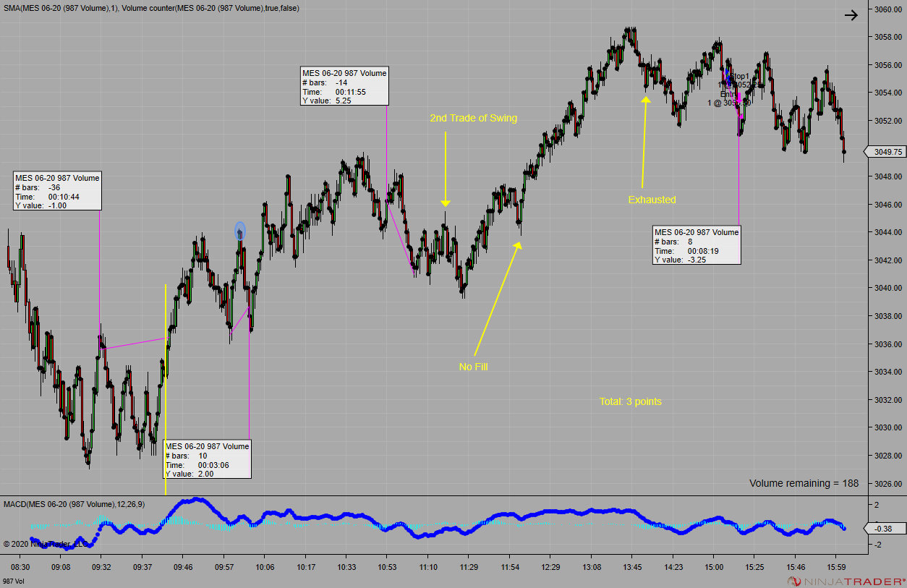Click the MACD axis value 2
This screenshot has height=588, width=907.
877,504
